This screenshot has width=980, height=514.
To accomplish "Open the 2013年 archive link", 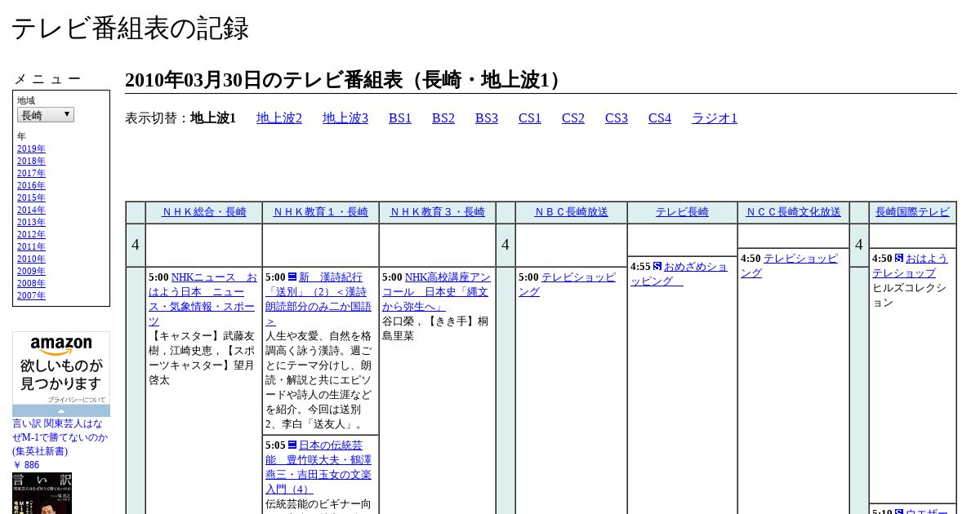I will [31, 223].
